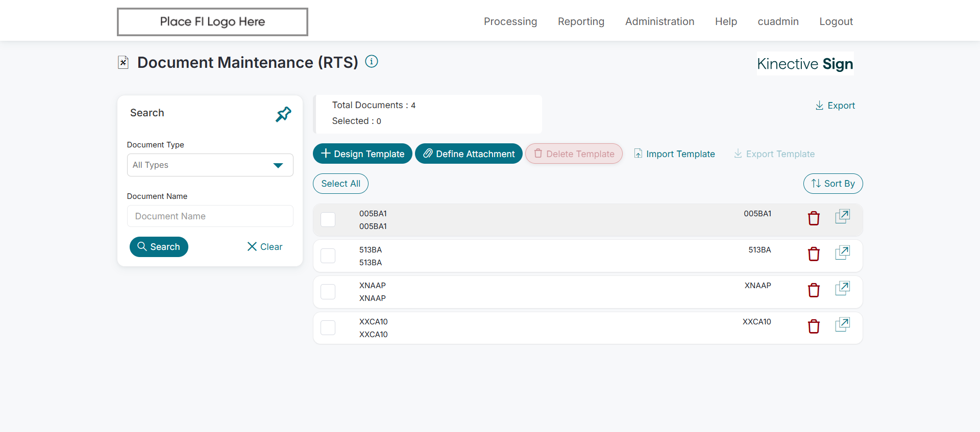This screenshot has height=432, width=980.
Task: Click the pin icon in Search panel
Action: click(x=283, y=114)
